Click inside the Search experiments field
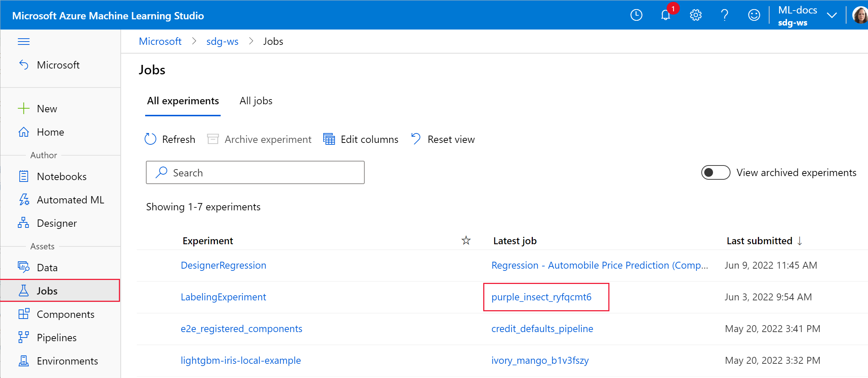The width and height of the screenshot is (868, 378). (255, 172)
